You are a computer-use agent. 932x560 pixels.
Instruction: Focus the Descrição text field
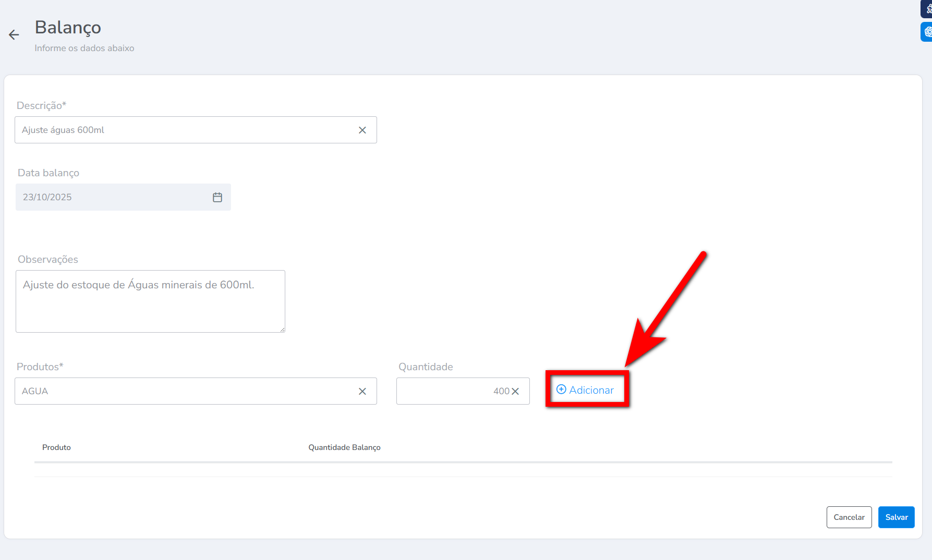pyautogui.click(x=185, y=130)
